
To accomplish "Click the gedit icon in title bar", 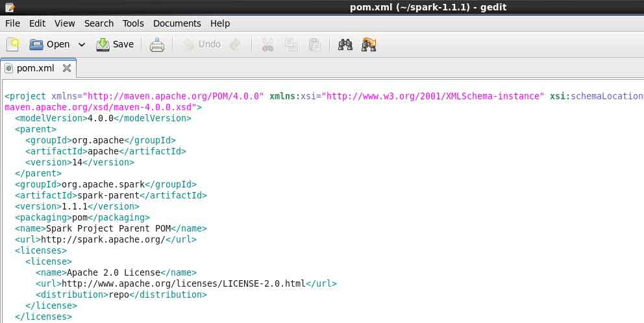I will click(10, 7).
